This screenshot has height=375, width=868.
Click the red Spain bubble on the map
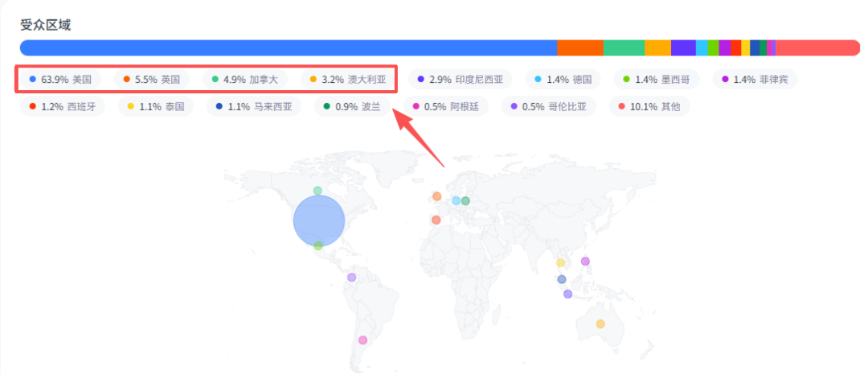(x=436, y=220)
